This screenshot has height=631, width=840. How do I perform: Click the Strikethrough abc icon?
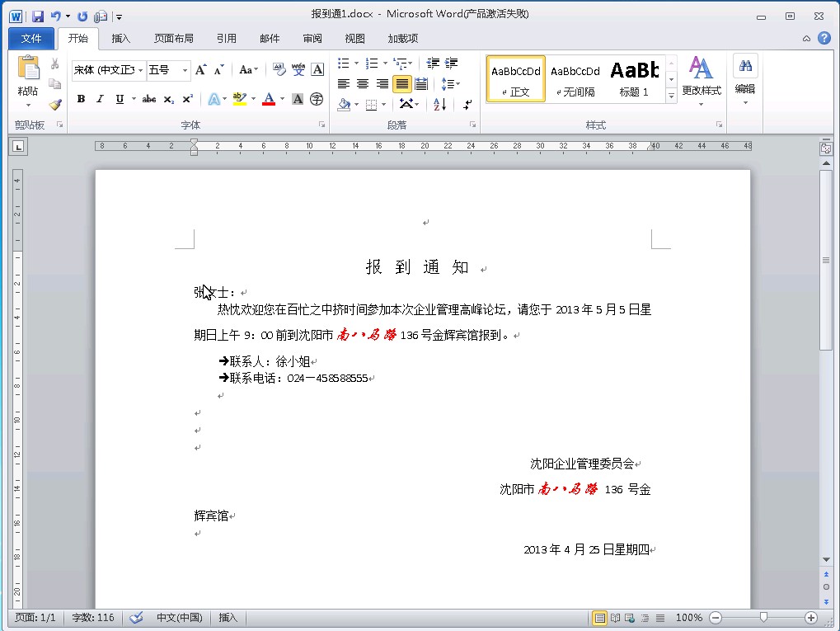point(148,99)
